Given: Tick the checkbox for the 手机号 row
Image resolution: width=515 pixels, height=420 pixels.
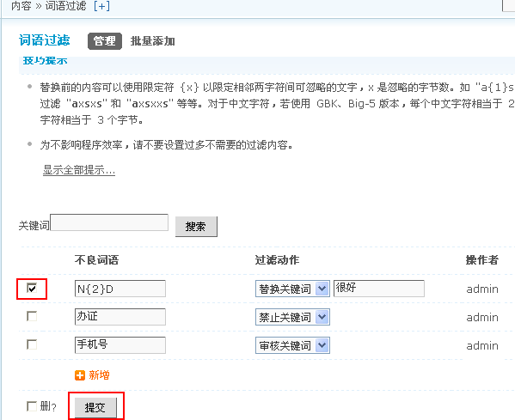Looking at the screenshot, I should 32,344.
